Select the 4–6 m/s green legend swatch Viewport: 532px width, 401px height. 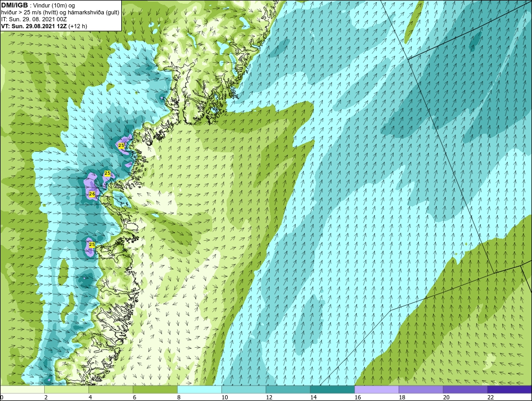click(x=111, y=389)
